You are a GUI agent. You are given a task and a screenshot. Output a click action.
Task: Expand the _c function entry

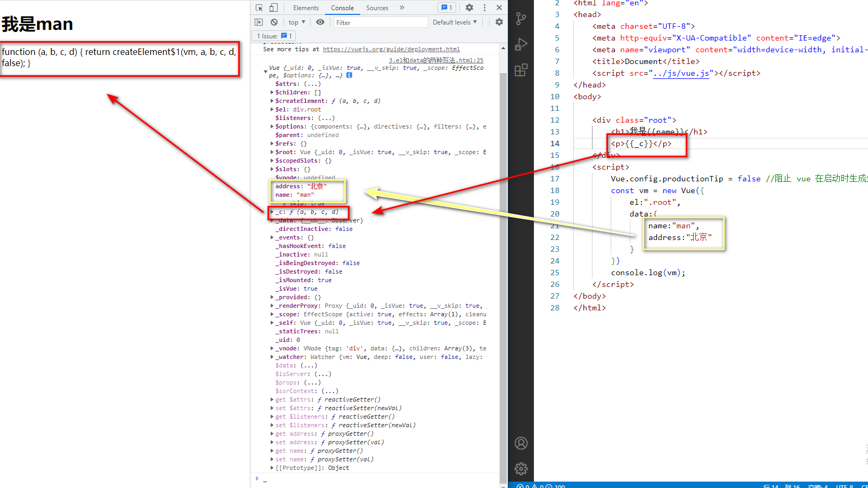click(272, 212)
